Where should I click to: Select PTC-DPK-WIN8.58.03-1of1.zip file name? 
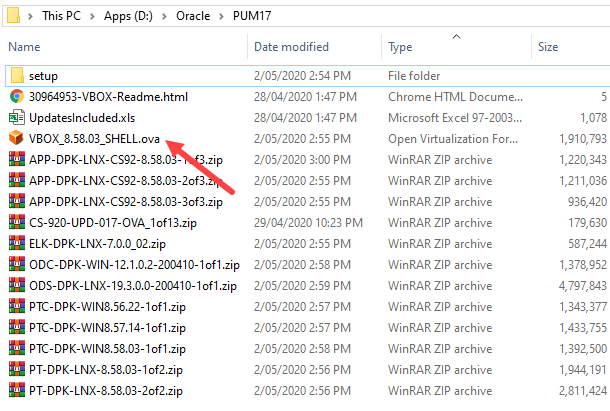(107, 349)
